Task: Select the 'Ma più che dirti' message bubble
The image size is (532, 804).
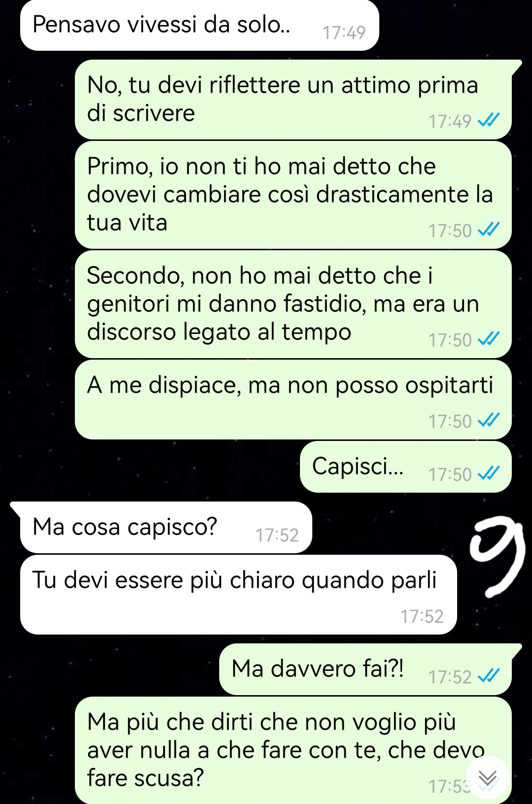Action: (293, 750)
